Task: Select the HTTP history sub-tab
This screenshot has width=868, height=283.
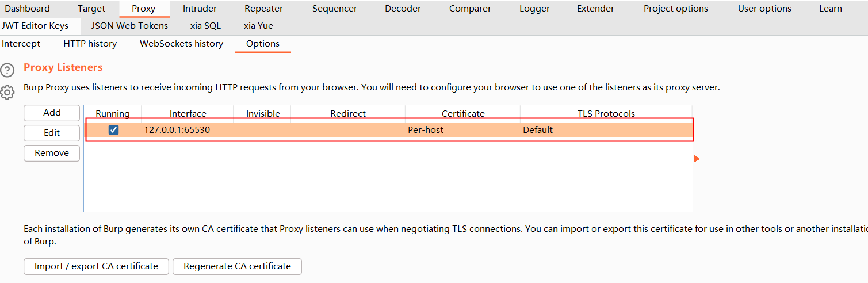Action: click(90, 44)
